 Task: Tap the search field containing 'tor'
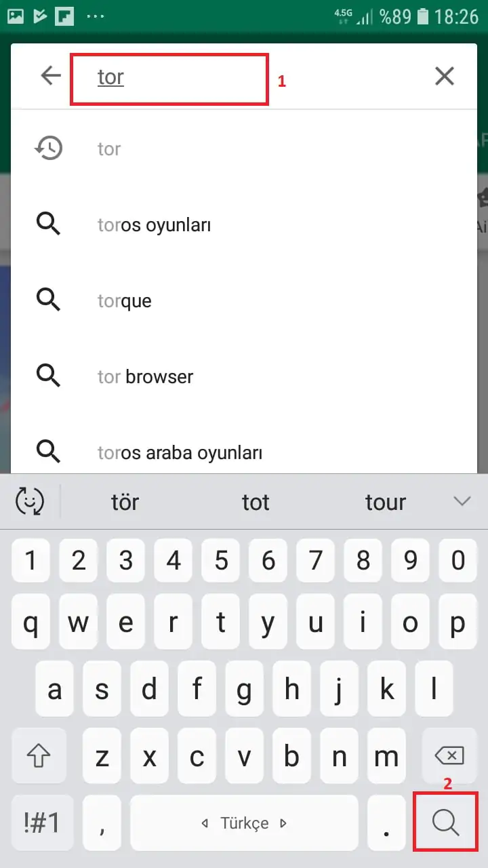[x=169, y=77]
